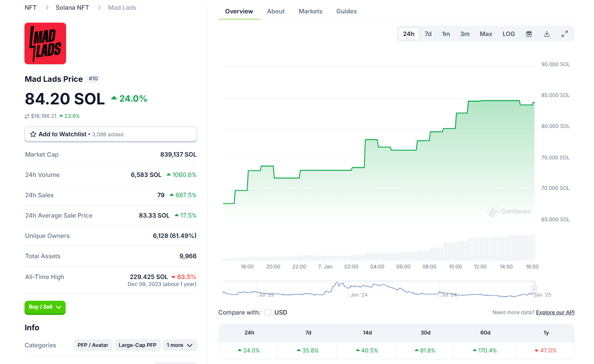Screen dimensions: 594x364
Task: Expand chart to fullscreen
Action: [564, 34]
